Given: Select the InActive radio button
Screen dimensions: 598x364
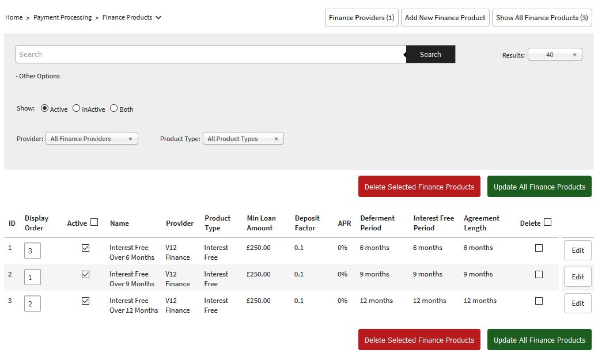Looking at the screenshot, I should 76,108.
